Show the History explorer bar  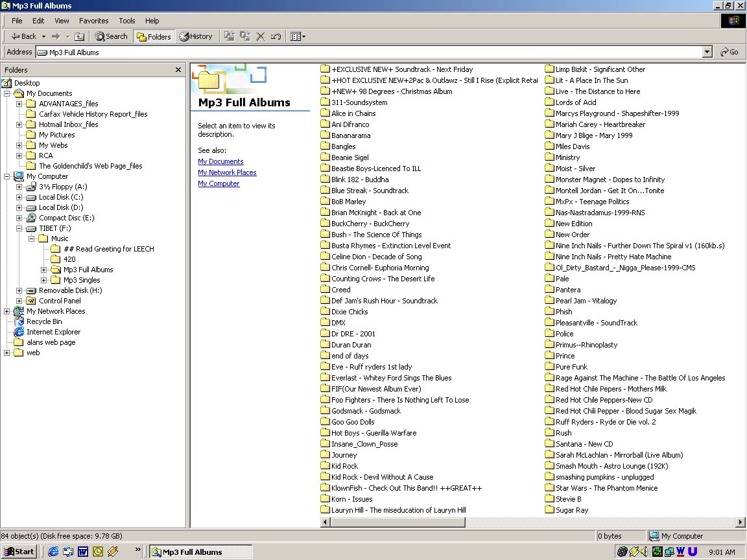pyautogui.click(x=196, y=36)
